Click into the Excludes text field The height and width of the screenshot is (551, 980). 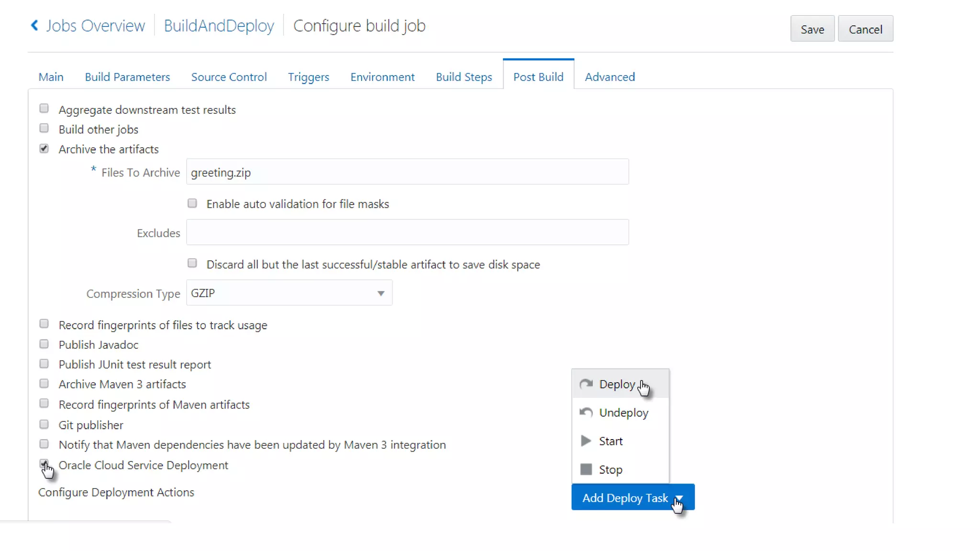coord(407,232)
